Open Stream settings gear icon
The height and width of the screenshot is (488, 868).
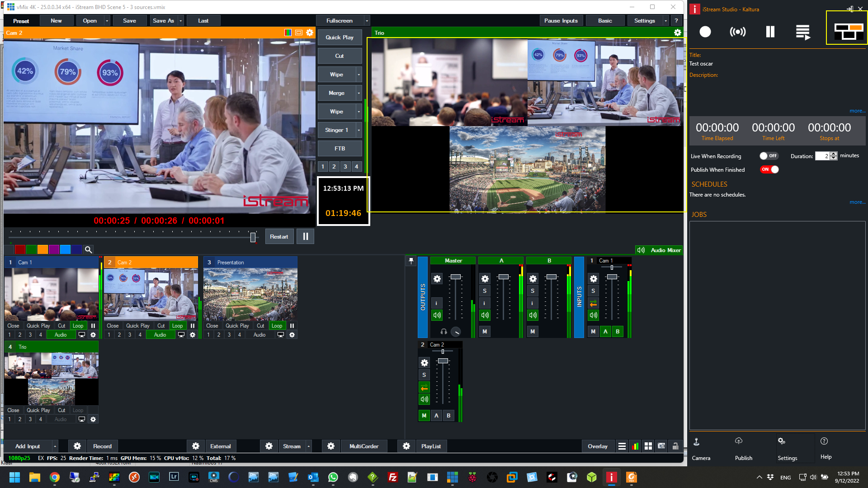[x=269, y=446]
